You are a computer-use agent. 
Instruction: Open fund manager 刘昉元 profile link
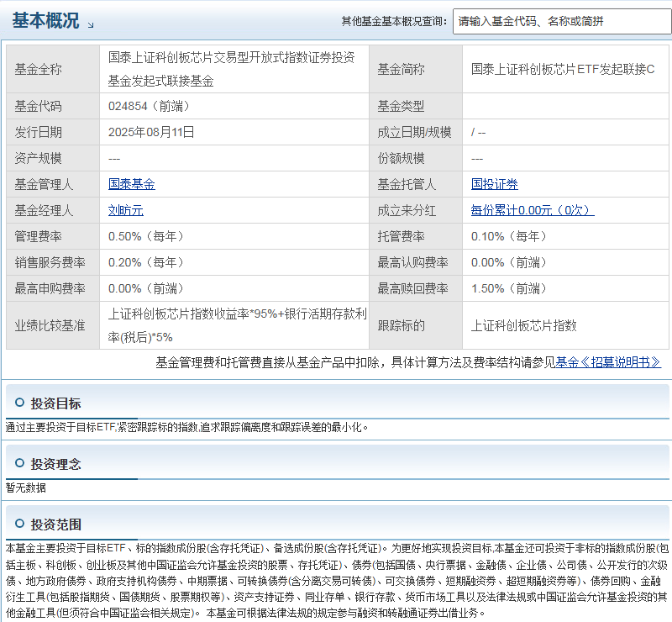pyautogui.click(x=125, y=210)
